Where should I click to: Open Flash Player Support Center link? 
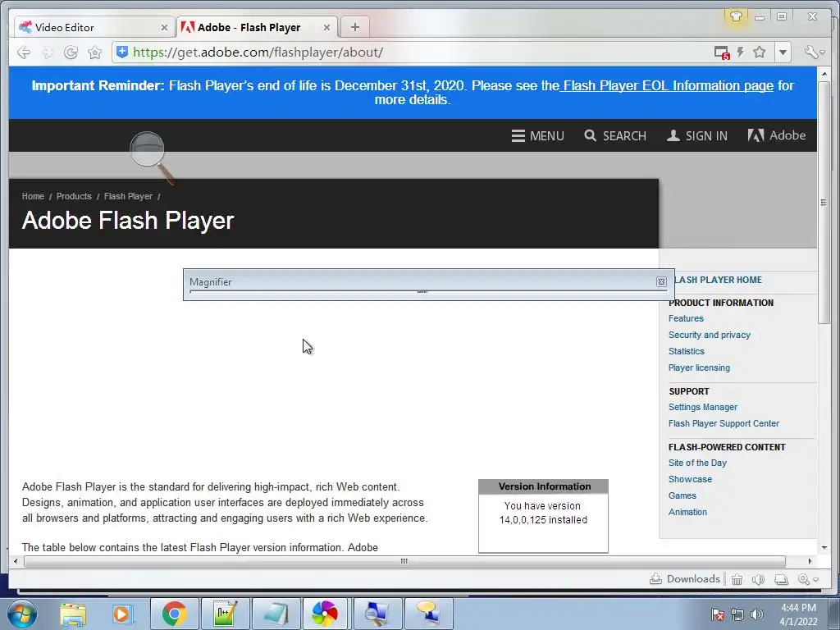(724, 424)
